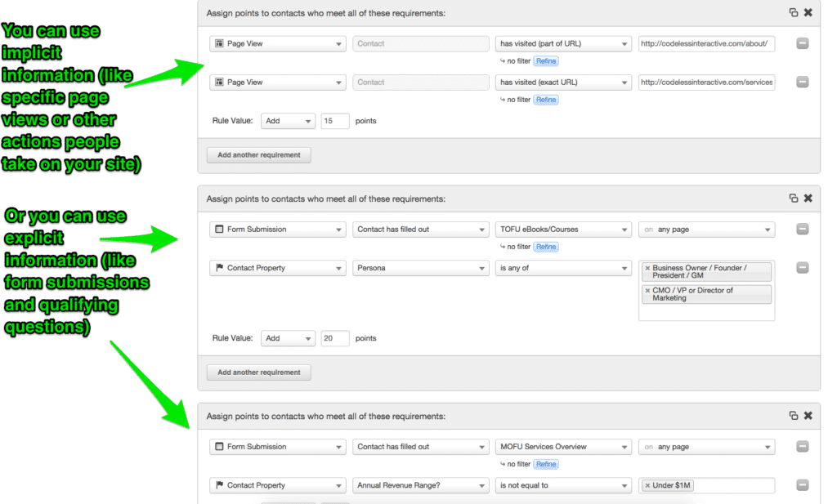Click the Refine link under the first Page View rule

tap(545, 61)
